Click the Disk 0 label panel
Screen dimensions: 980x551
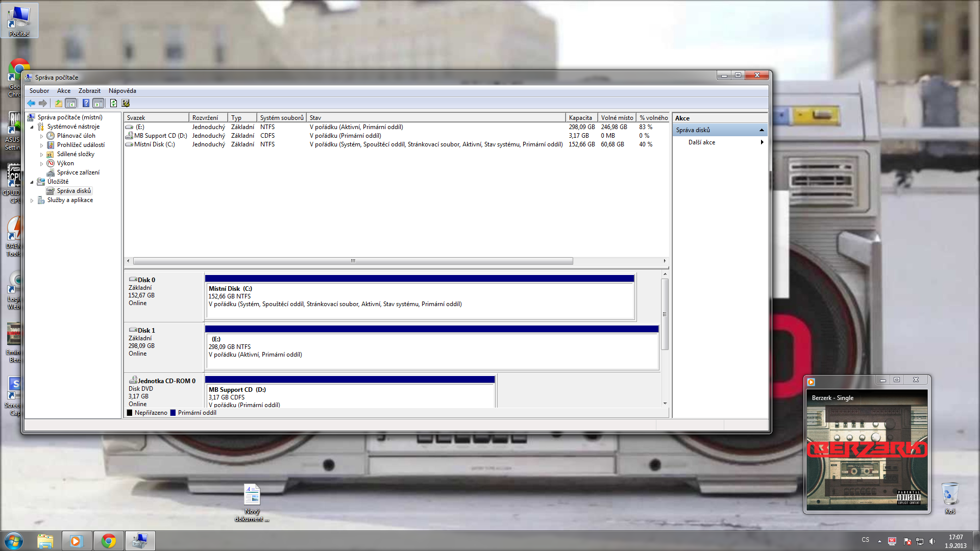point(164,297)
